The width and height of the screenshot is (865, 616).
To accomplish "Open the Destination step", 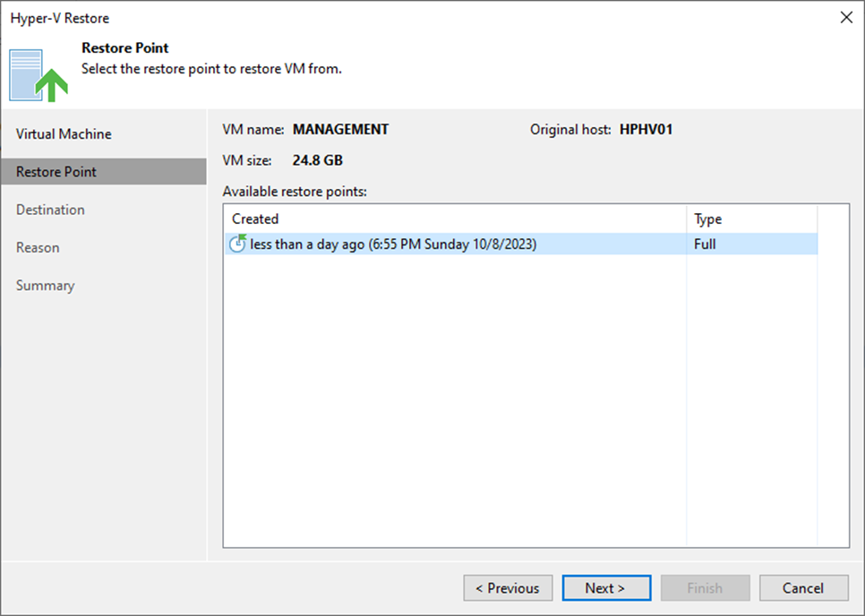I will tap(50, 210).
